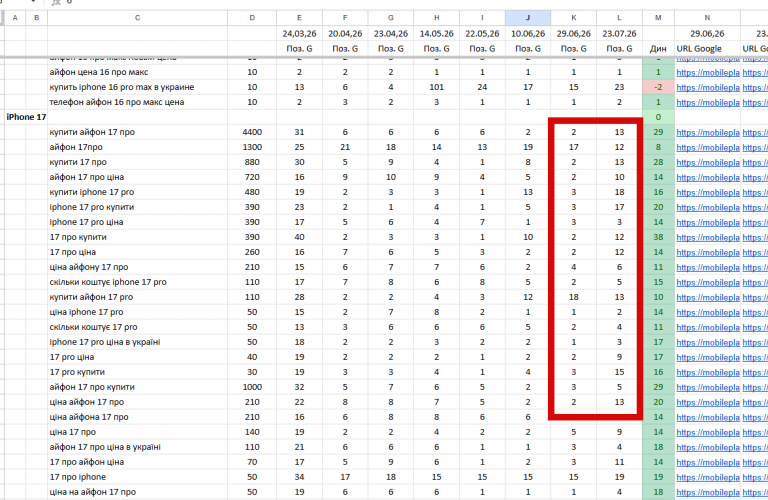
Task: Click the dynamics cell showing 38
Action: pos(658,237)
